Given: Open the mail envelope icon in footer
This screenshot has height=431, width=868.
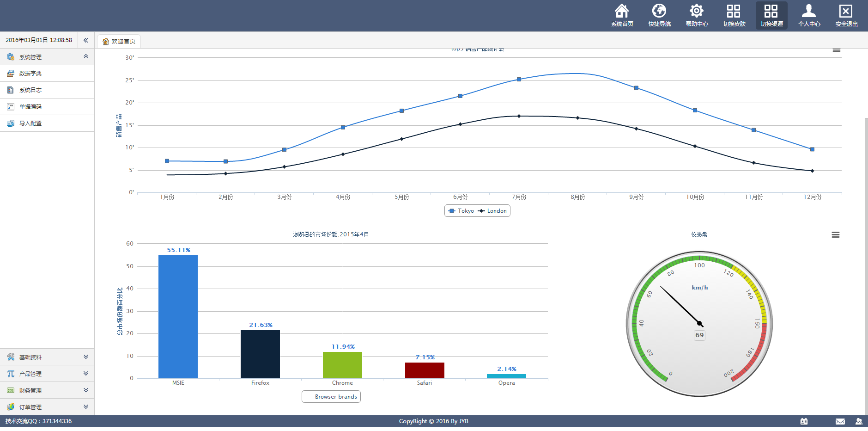Looking at the screenshot, I should tap(840, 421).
